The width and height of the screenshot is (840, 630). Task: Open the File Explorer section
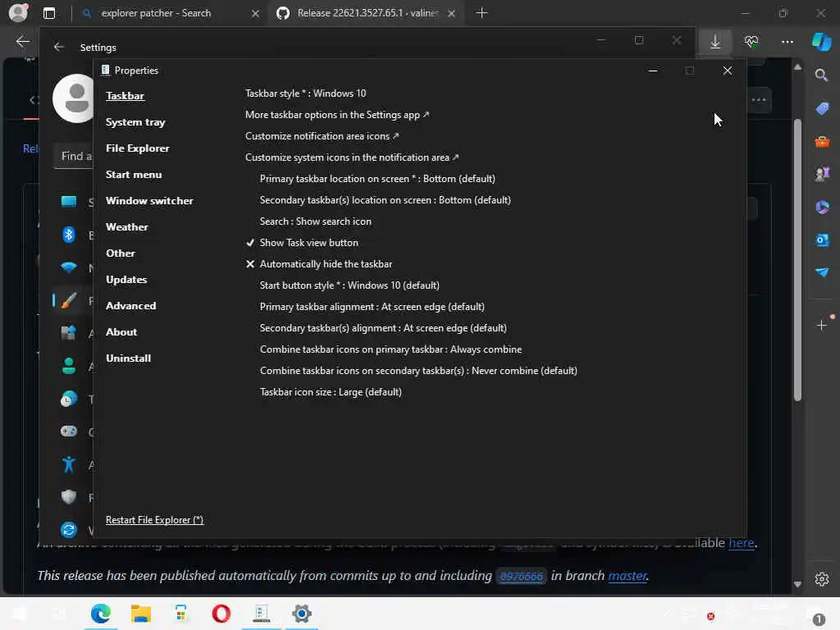click(x=138, y=148)
